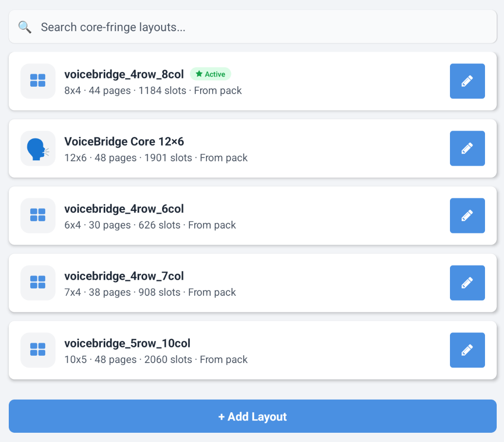Click the voicebridge_4row_6col grid icon
Screen dimensions: 504x442
pyautogui.click(x=37, y=215)
